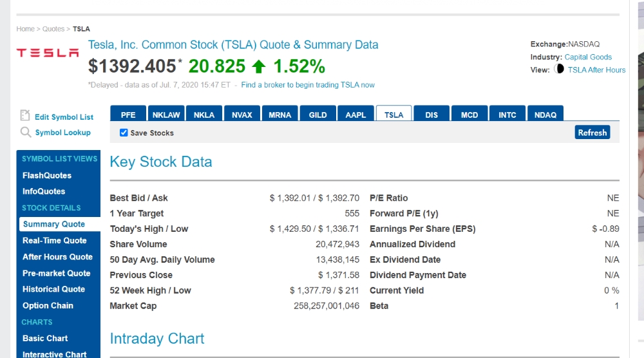Viewport: 644px width, 358px height.
Task: Click the STOCK DETAILS sidebar section header
Action: click(x=52, y=208)
